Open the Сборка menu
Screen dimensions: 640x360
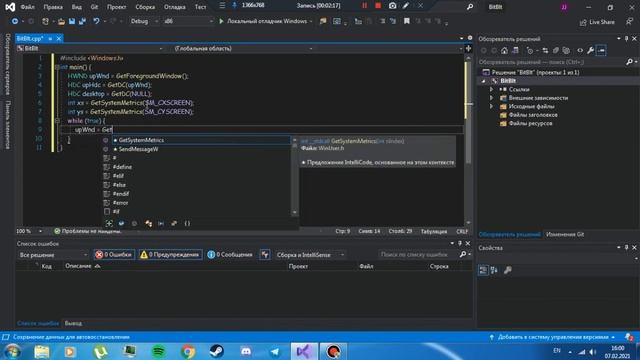coord(145,7)
